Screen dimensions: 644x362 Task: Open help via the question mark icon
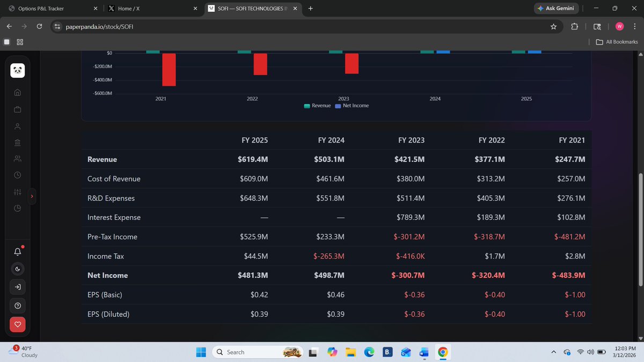[18, 306]
